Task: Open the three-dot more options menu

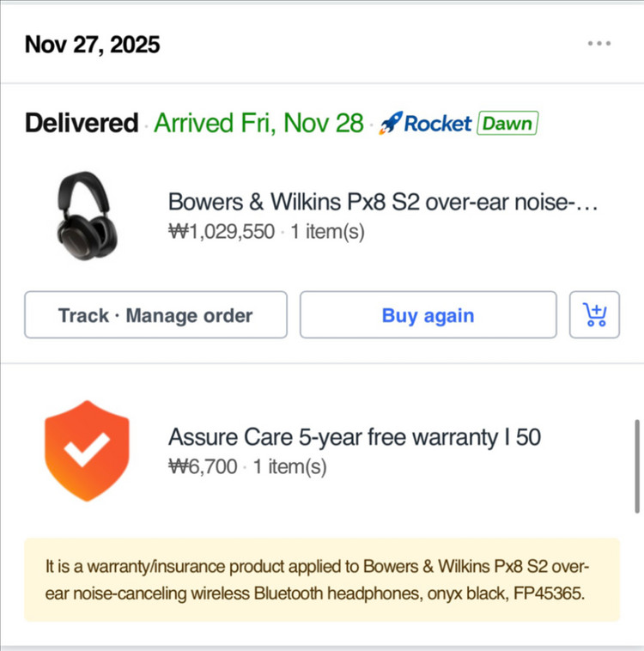Action: point(599,44)
